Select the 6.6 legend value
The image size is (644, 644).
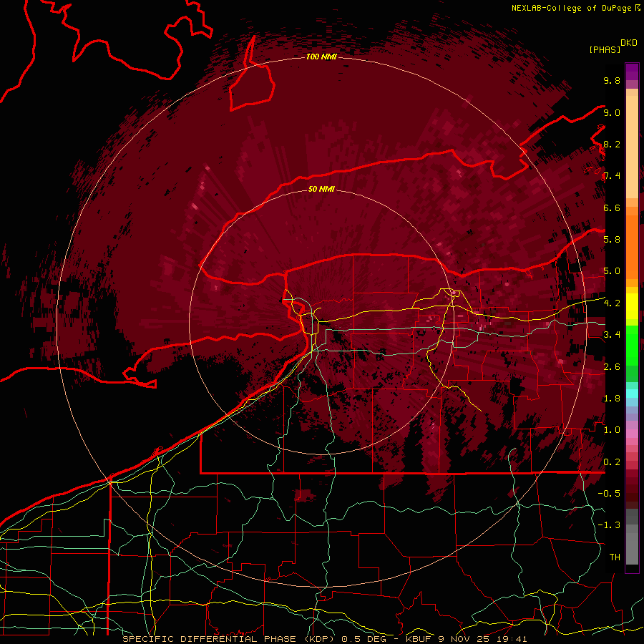click(x=612, y=208)
